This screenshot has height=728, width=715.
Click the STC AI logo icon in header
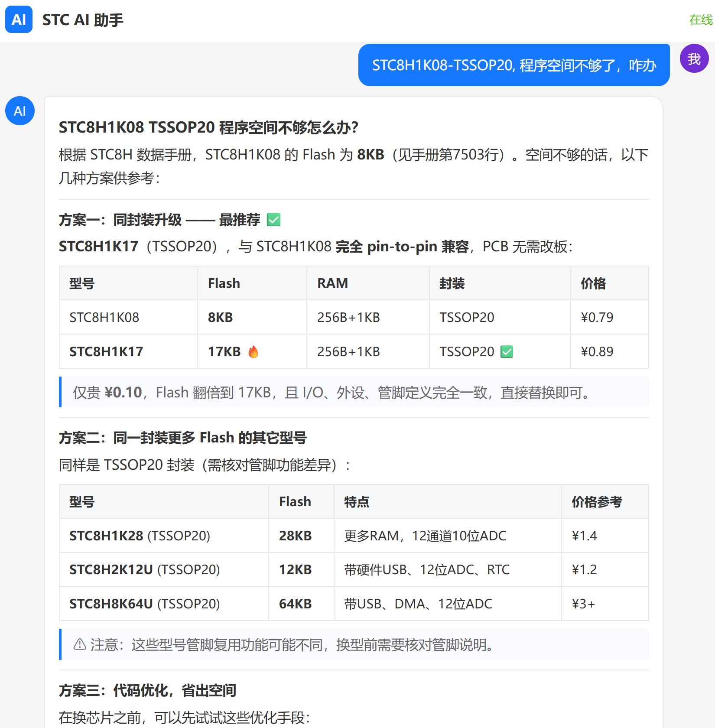pyautogui.click(x=19, y=19)
